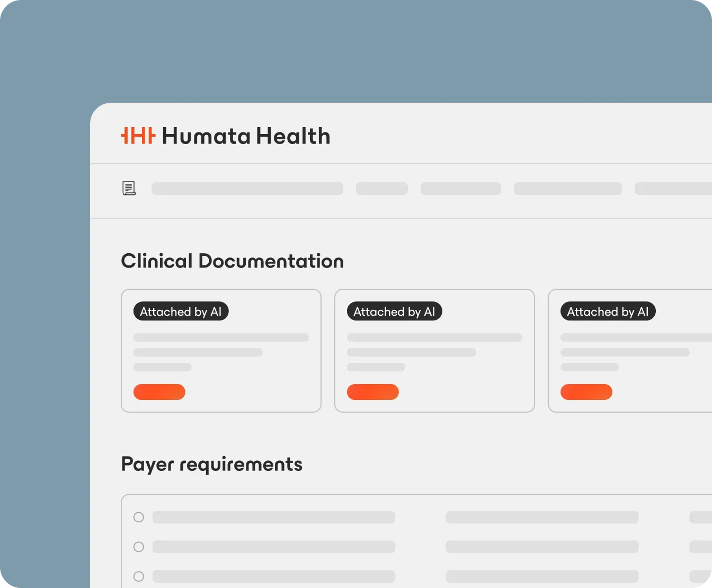Click the orange Humata Health logo mark
The image size is (712, 588).
pos(138,136)
